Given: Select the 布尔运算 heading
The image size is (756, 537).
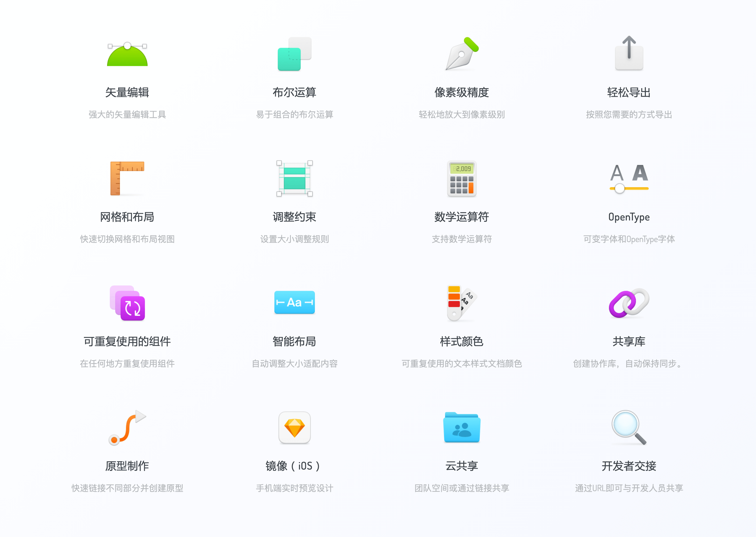Looking at the screenshot, I should click(294, 92).
